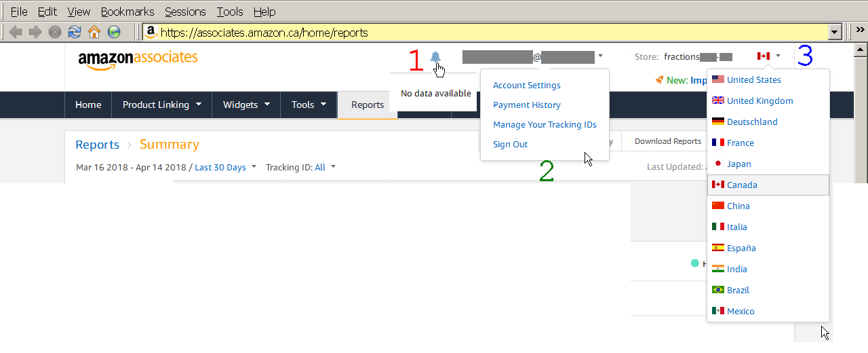Click the fractions store name
Screen dimensions: 868x353
pyautogui.click(x=682, y=56)
